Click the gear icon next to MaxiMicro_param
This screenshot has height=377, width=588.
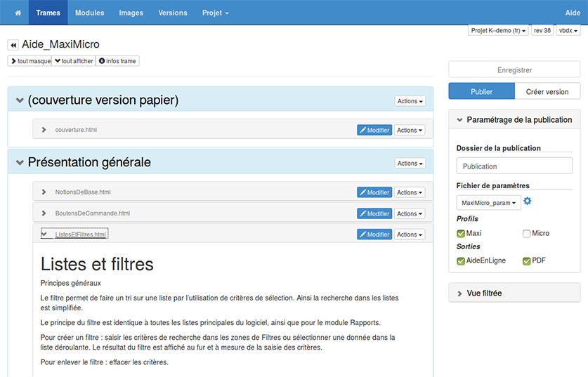point(528,202)
